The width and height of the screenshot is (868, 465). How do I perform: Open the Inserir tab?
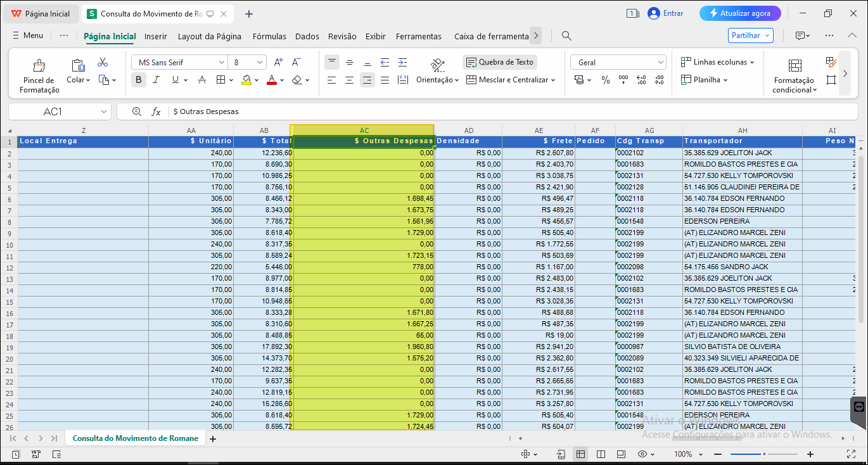point(156,36)
